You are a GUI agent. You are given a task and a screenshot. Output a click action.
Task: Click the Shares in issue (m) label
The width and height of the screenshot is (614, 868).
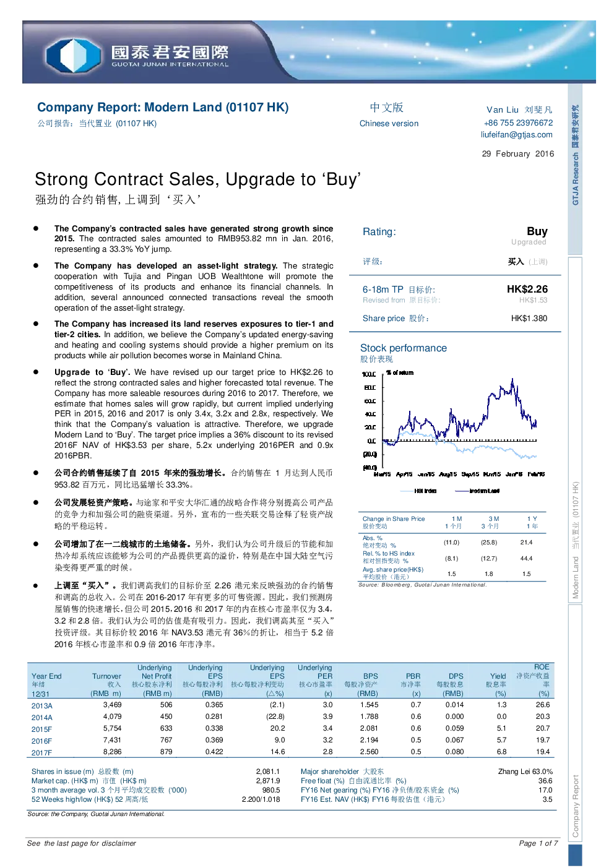63,772
